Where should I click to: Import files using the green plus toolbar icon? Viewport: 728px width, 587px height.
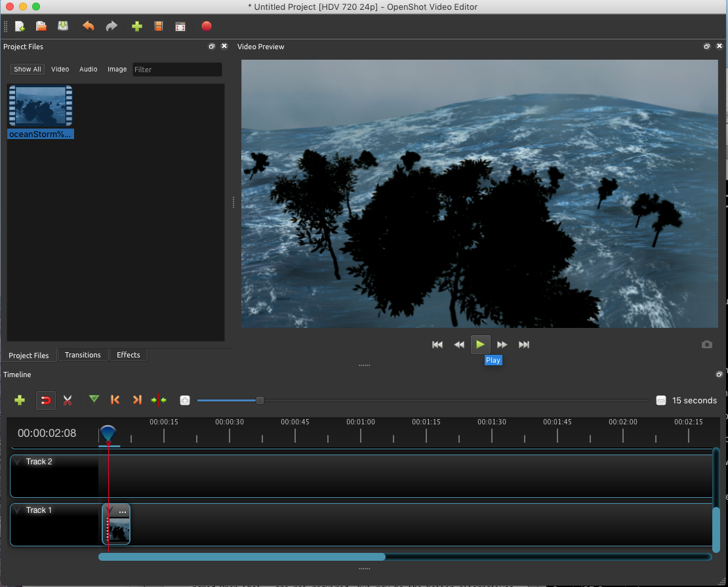pyautogui.click(x=137, y=26)
